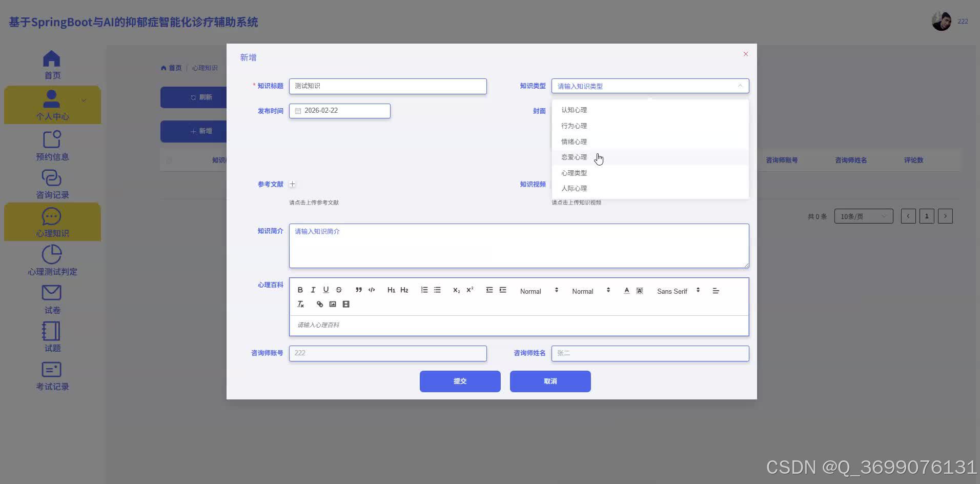
Task: Submit the form with 提交
Action: [x=460, y=381]
